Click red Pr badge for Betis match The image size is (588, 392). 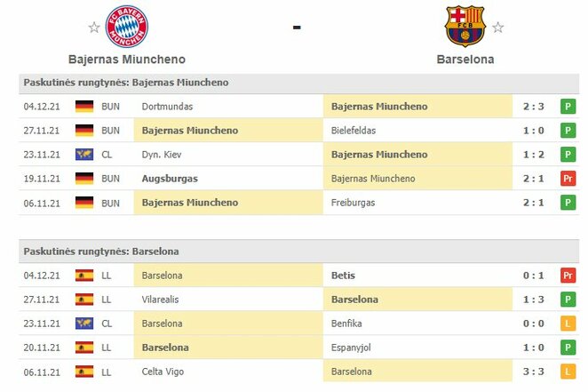(567, 276)
